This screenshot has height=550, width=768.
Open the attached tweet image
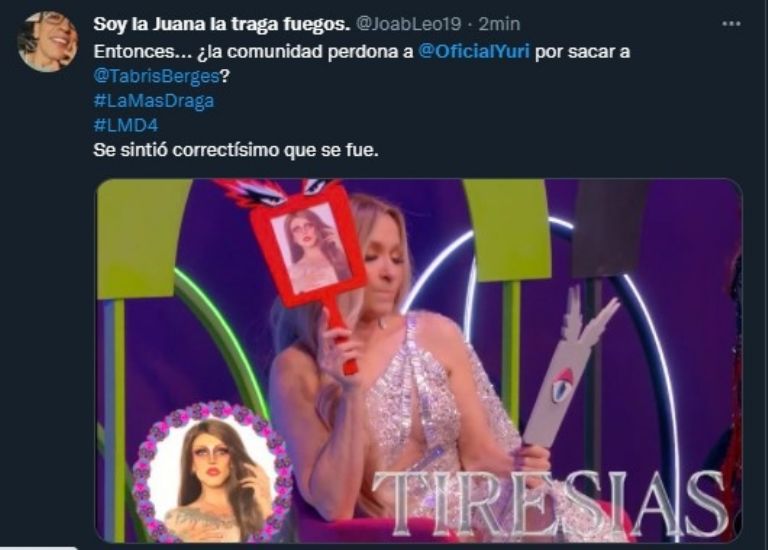[419, 360]
